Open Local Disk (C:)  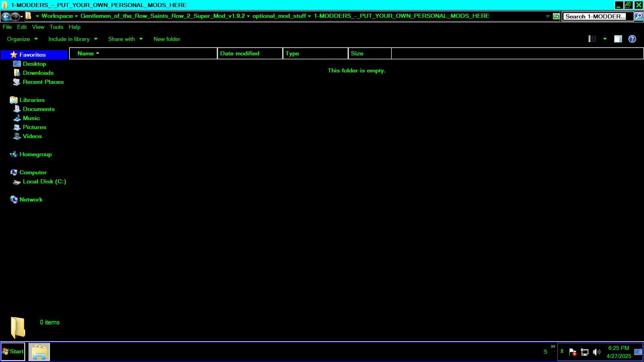coord(44,181)
